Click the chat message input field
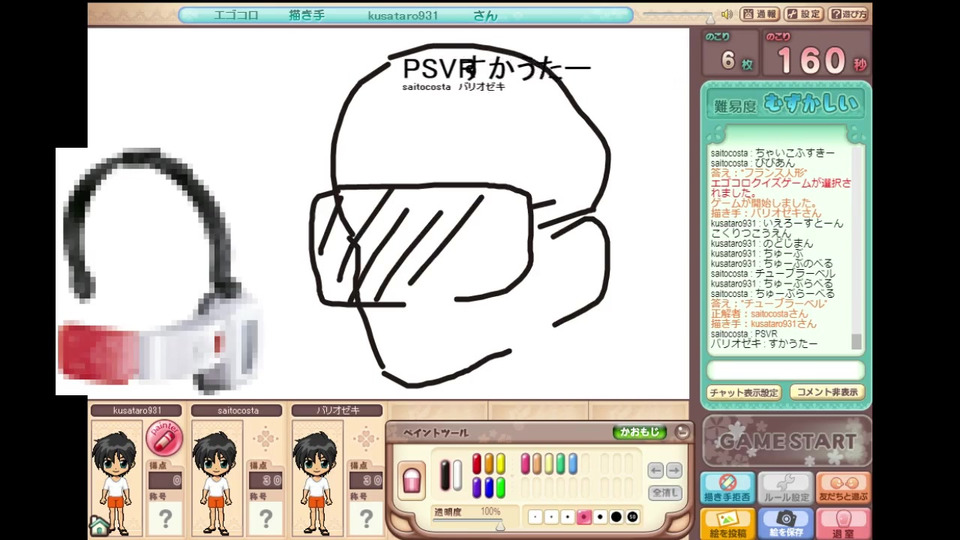This screenshot has height=540, width=960. [786, 370]
